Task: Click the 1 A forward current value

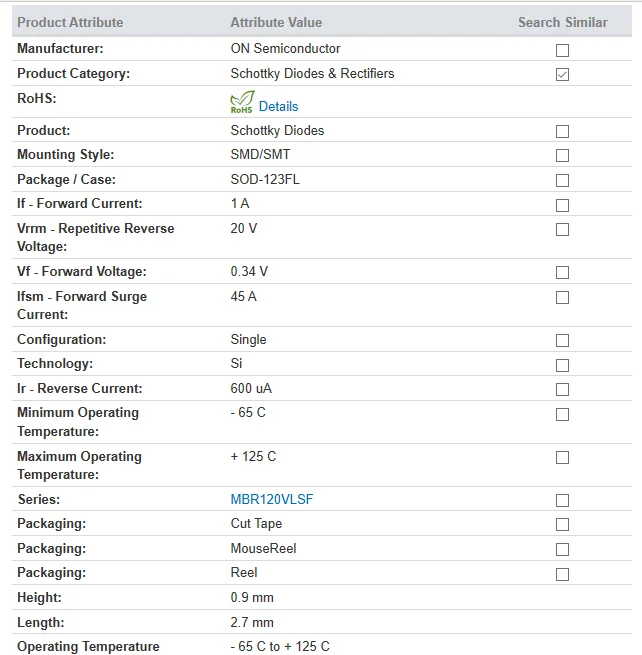Action: pyautogui.click(x=240, y=203)
